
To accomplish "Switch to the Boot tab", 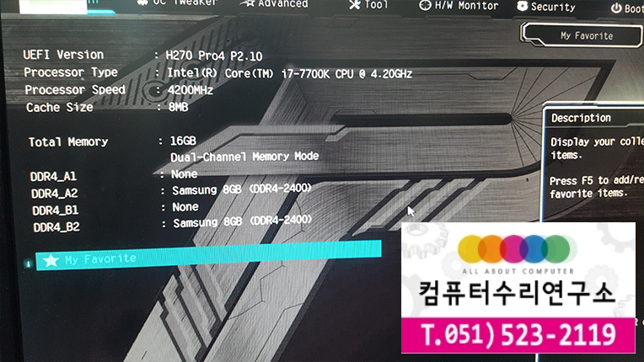I will tap(627, 8).
